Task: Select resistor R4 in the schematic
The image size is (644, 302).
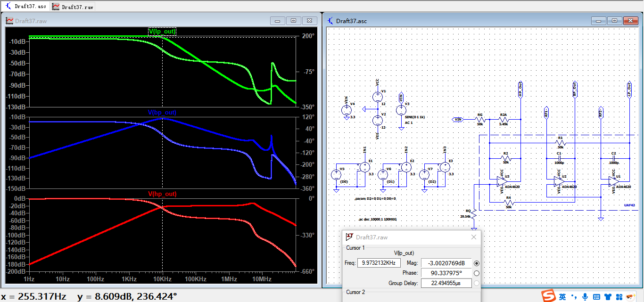Action: point(508,203)
